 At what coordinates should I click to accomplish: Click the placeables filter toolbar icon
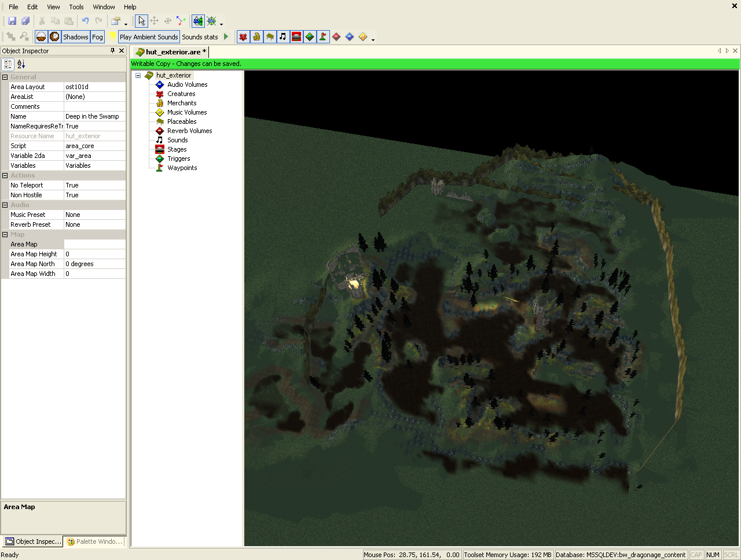tap(270, 37)
